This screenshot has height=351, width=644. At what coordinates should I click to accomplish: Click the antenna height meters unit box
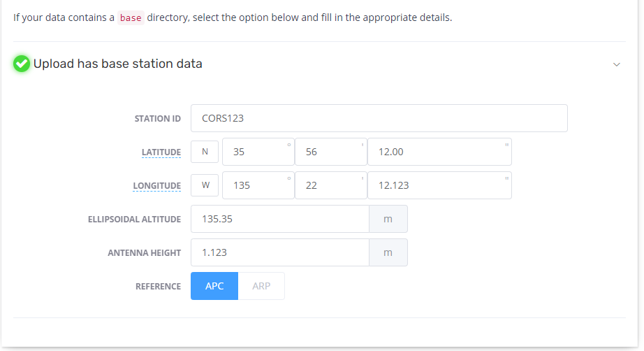(388, 252)
